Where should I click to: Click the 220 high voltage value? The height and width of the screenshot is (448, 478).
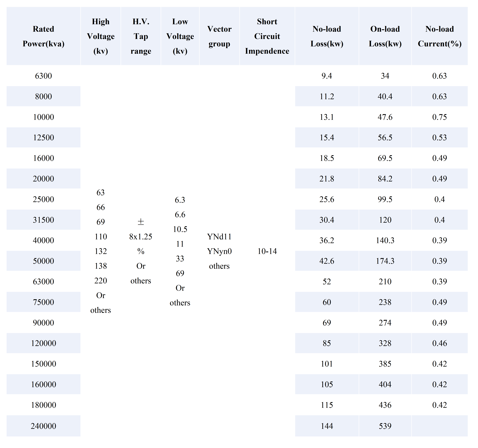pyautogui.click(x=101, y=281)
